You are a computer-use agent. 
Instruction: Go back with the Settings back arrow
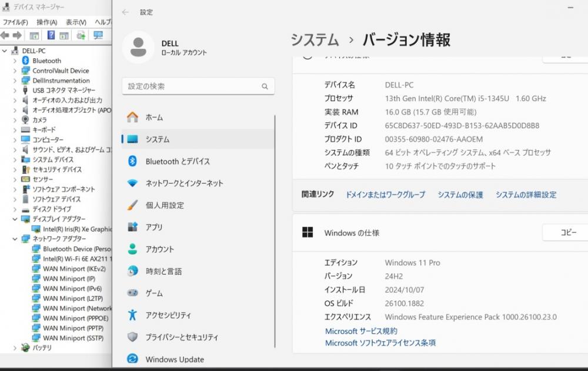[x=125, y=12]
